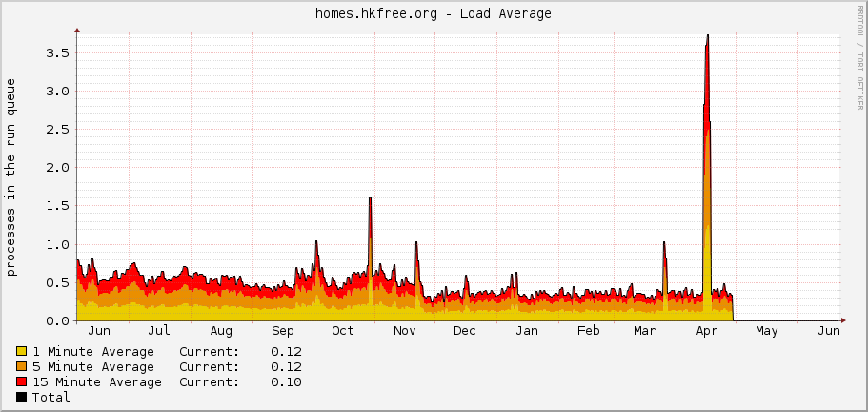Click the Jul month label
The height and width of the screenshot is (412, 868).
[159, 331]
